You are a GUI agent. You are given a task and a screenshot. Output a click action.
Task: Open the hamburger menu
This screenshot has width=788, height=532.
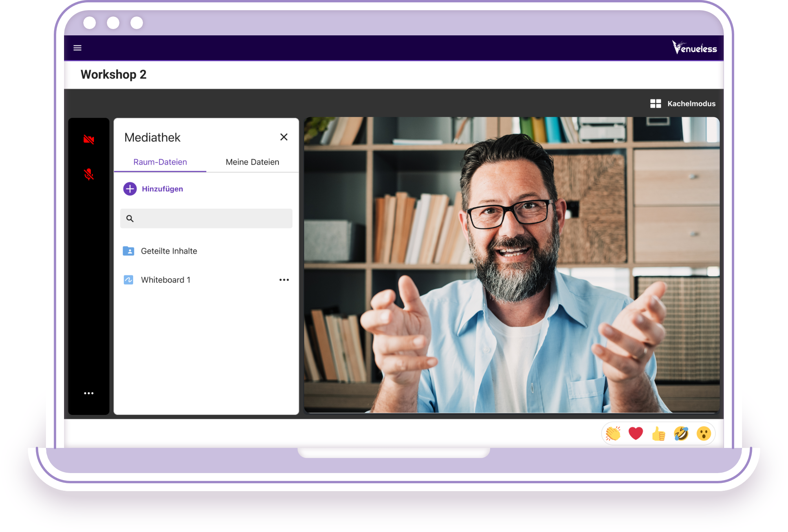(x=77, y=48)
